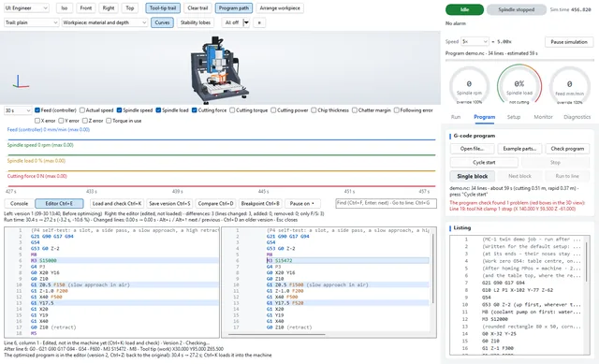Click Open file... button
This screenshot has height=364, width=599.
click(x=472, y=149)
